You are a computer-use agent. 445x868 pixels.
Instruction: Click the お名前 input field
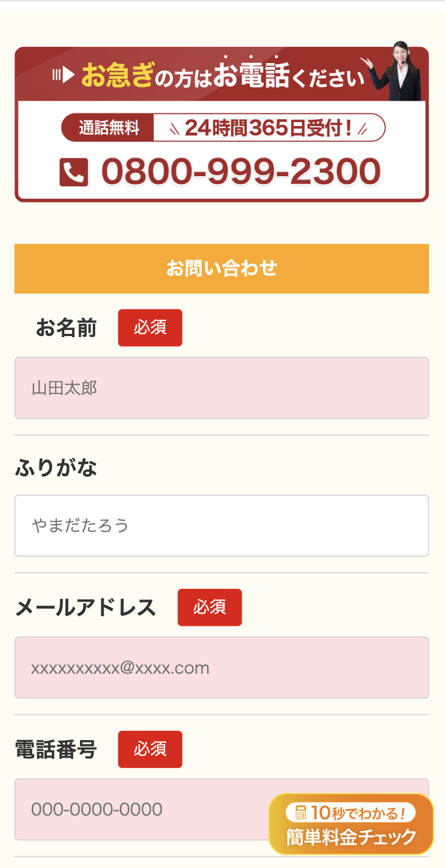pyautogui.click(x=221, y=388)
